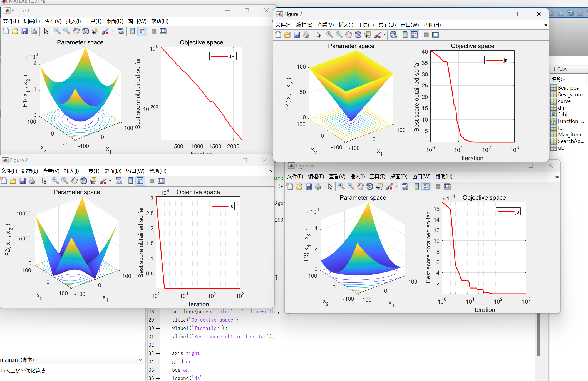Toggle Insert Colorbar button in Figure 7
The height and width of the screenshot is (381, 588).
pyautogui.click(x=405, y=35)
